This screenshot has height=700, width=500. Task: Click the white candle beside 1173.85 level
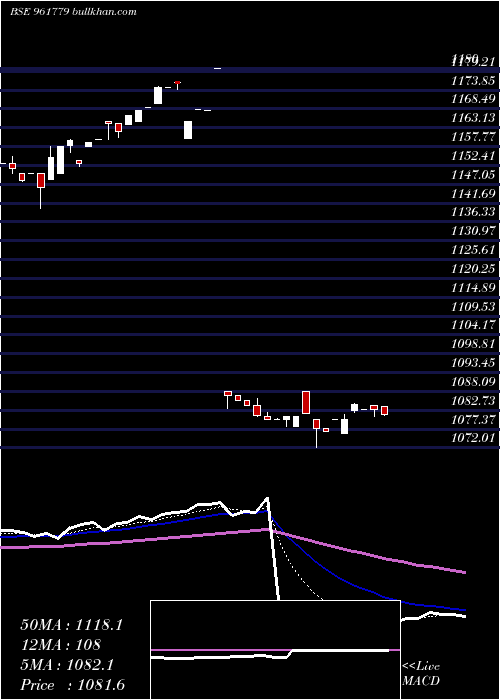(x=158, y=96)
